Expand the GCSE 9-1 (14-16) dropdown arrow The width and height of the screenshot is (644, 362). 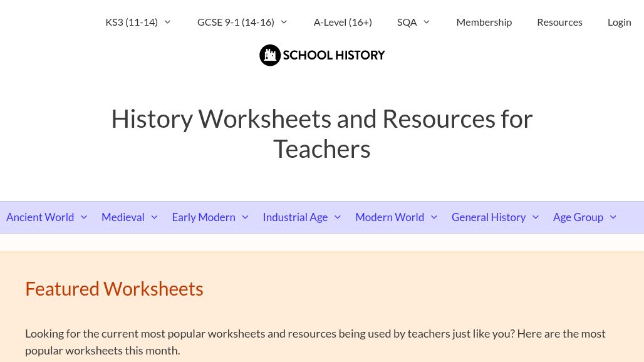point(283,22)
